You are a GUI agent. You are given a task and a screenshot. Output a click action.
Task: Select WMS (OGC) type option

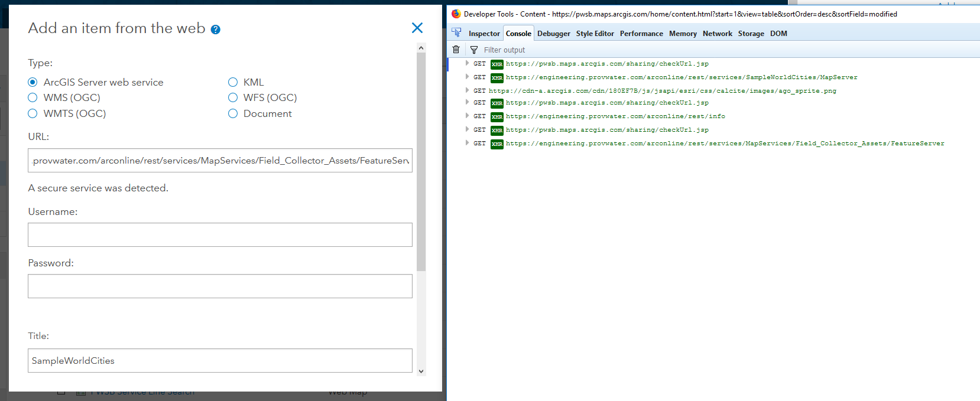pos(33,97)
